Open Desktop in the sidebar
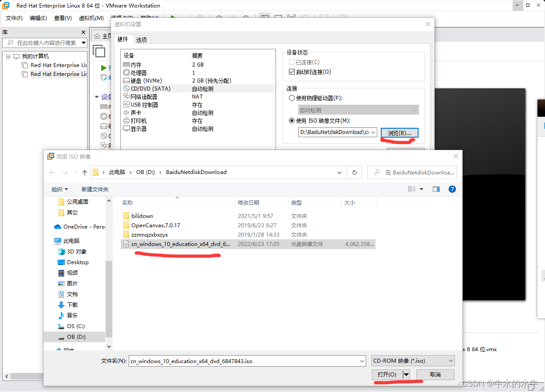This screenshot has height=392, width=545. pos(73,262)
